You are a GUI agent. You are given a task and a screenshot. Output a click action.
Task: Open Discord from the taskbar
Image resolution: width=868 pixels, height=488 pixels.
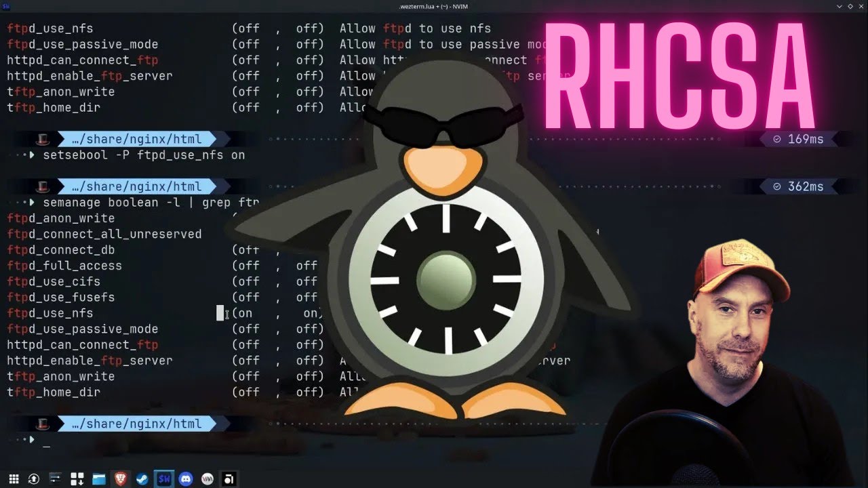186,479
